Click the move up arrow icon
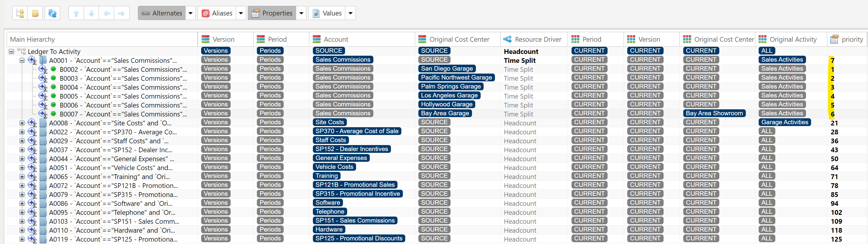Image resolution: width=868 pixels, height=244 pixels. [76, 13]
